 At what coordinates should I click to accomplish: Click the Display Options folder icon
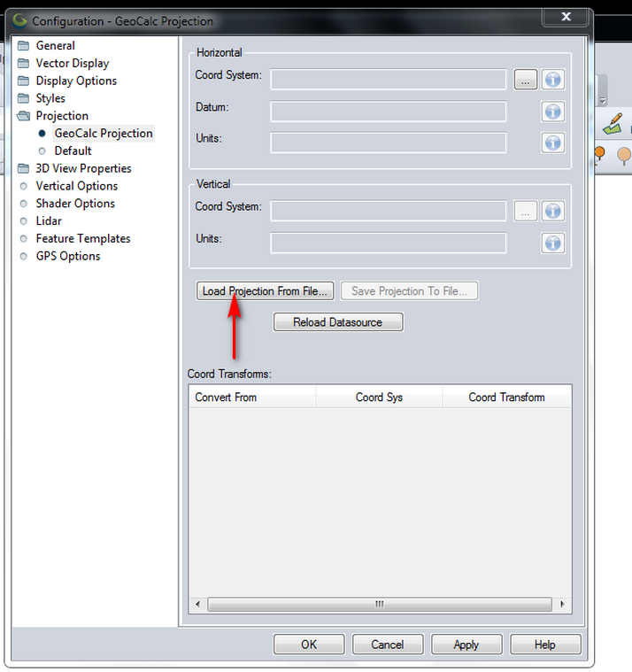click(x=24, y=81)
